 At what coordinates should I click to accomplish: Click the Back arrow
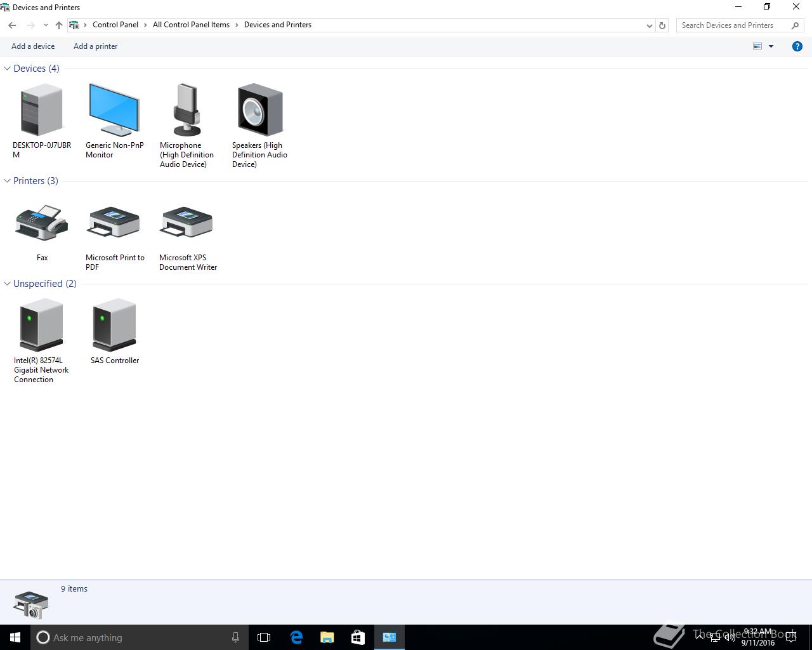coord(12,25)
